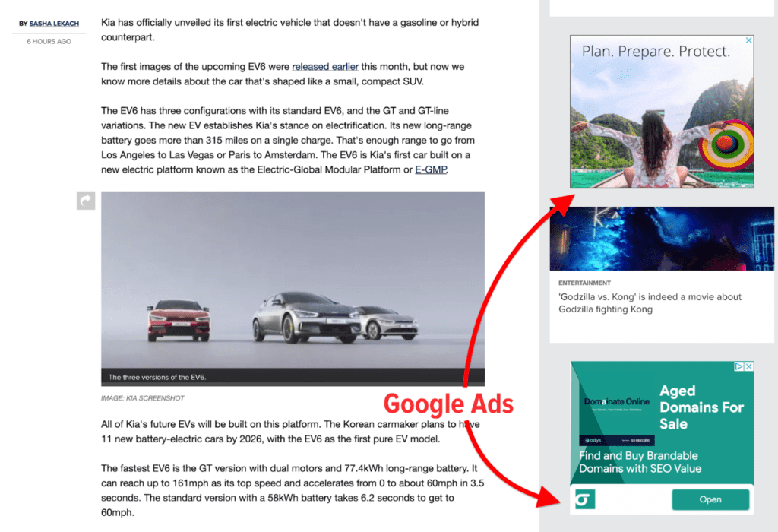Click the 'The three versions of the EV6.' caption
This screenshot has width=778, height=532.
[157, 377]
